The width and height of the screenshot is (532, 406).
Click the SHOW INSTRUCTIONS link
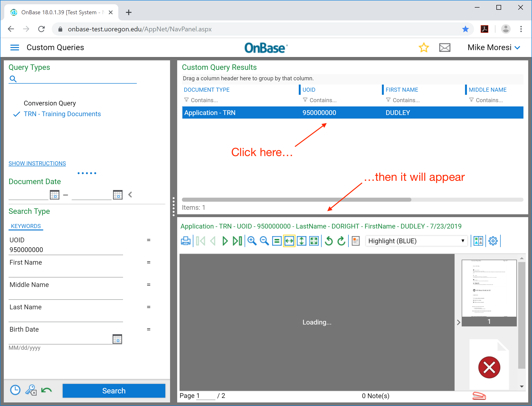click(x=37, y=163)
